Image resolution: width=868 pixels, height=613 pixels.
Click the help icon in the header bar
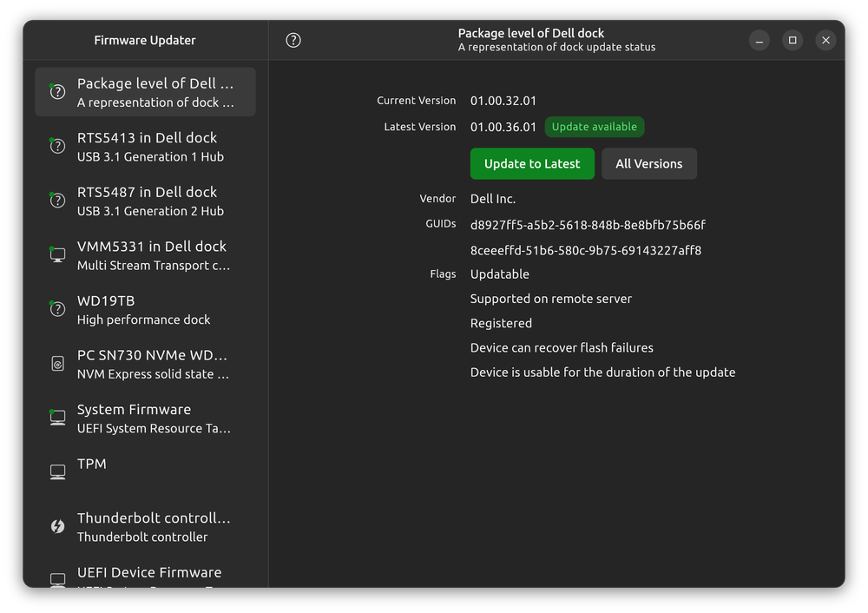pos(293,39)
